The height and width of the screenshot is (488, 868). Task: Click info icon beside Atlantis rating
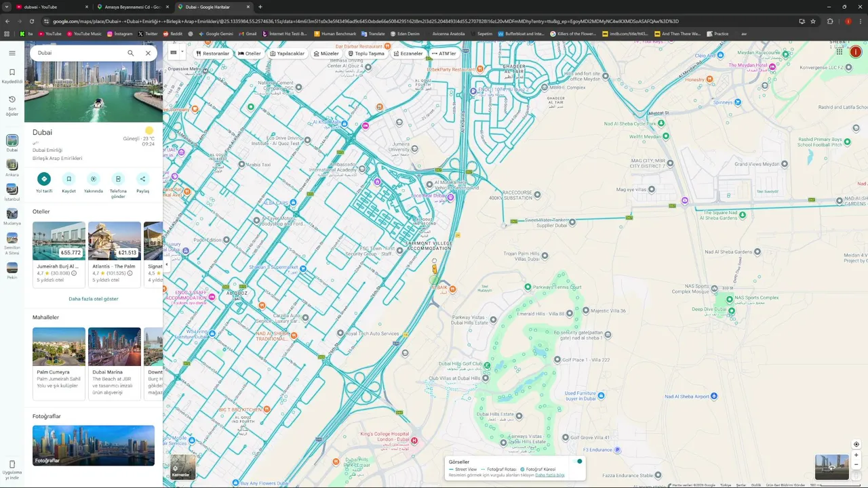click(x=130, y=273)
